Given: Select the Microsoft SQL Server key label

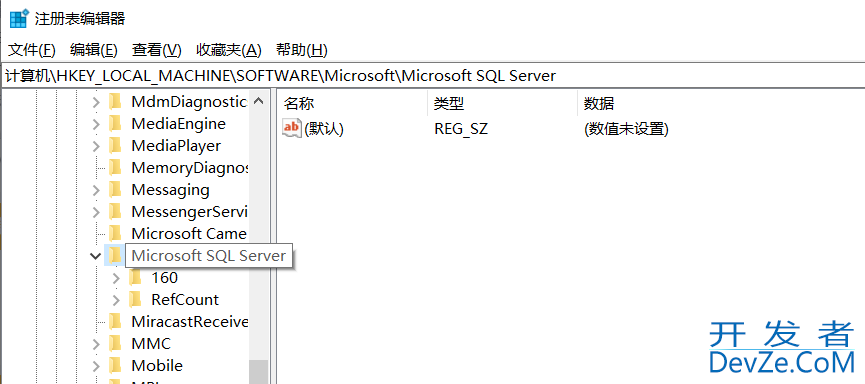Looking at the screenshot, I should (x=209, y=256).
